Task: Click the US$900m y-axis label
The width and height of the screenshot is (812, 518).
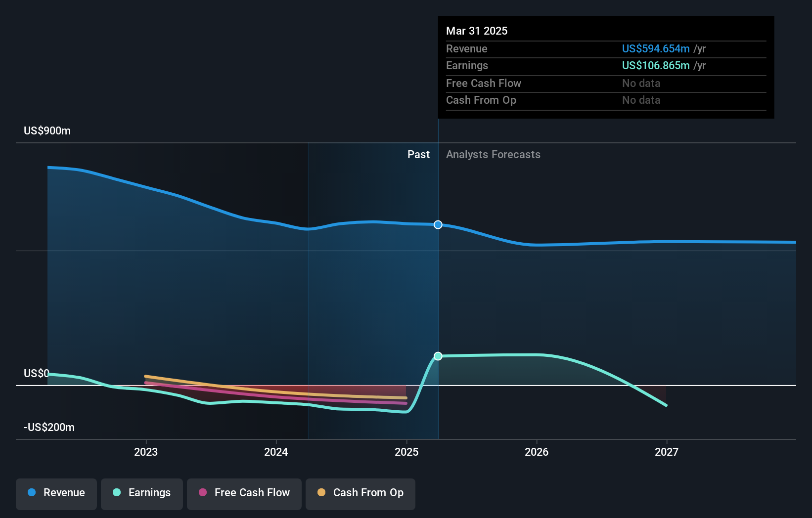Action: pyautogui.click(x=47, y=131)
